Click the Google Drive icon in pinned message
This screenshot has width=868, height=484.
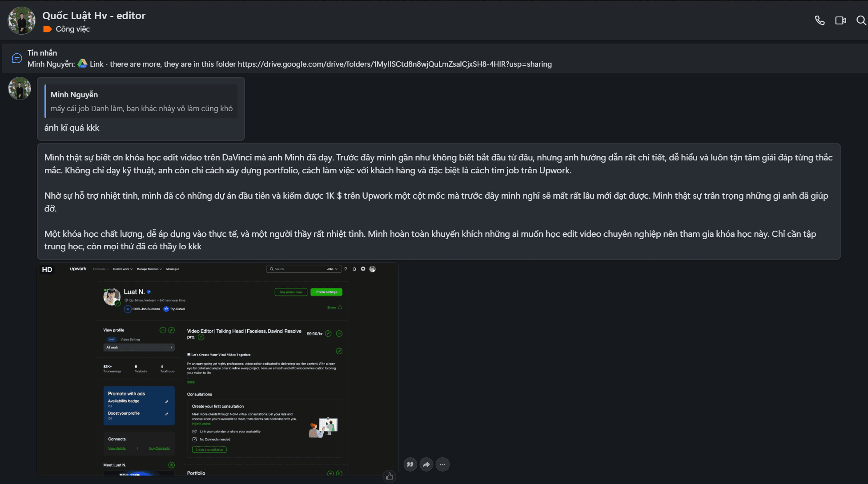(x=82, y=64)
